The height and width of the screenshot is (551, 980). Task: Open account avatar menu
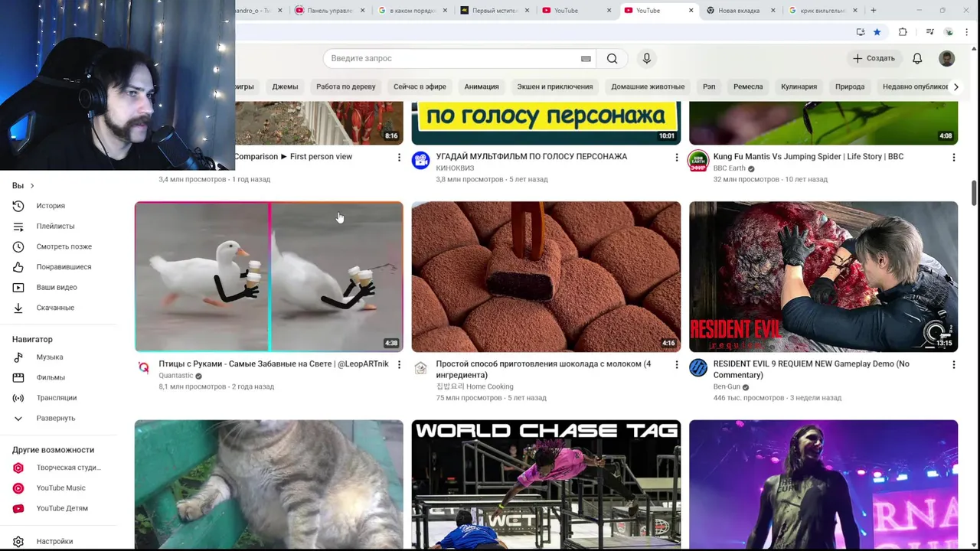[x=947, y=58]
